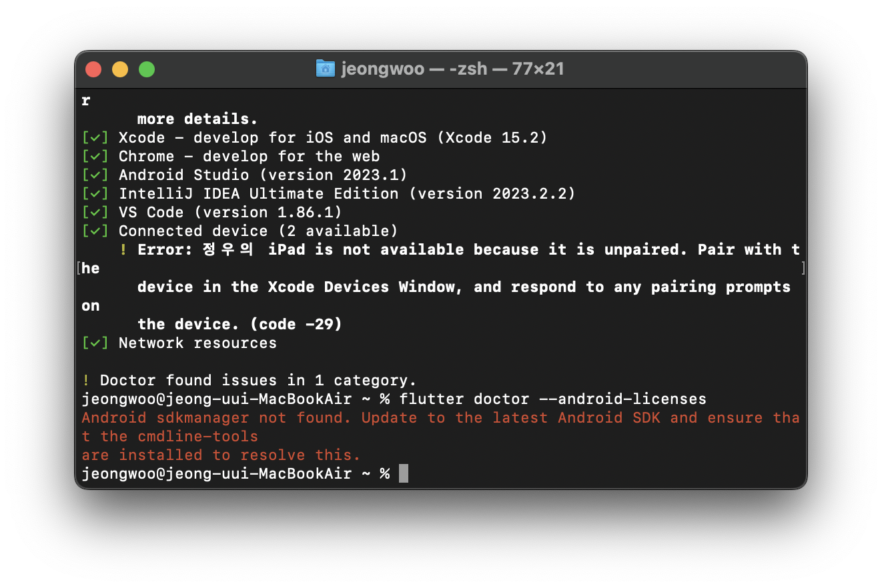Click the checkmark beside Android Studio
The height and width of the screenshot is (588, 882).
coord(95,175)
